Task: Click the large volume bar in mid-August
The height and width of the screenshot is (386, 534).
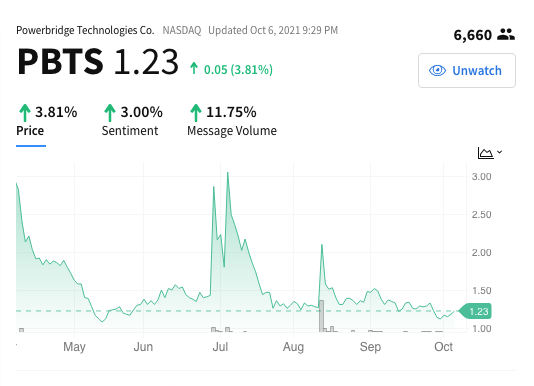Action: 321,316
